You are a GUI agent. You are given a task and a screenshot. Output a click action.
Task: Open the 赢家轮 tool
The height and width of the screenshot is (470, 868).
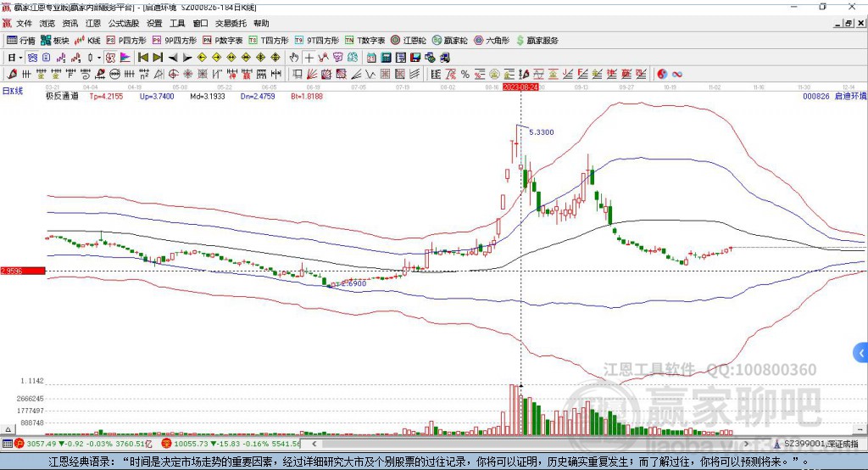pos(449,41)
